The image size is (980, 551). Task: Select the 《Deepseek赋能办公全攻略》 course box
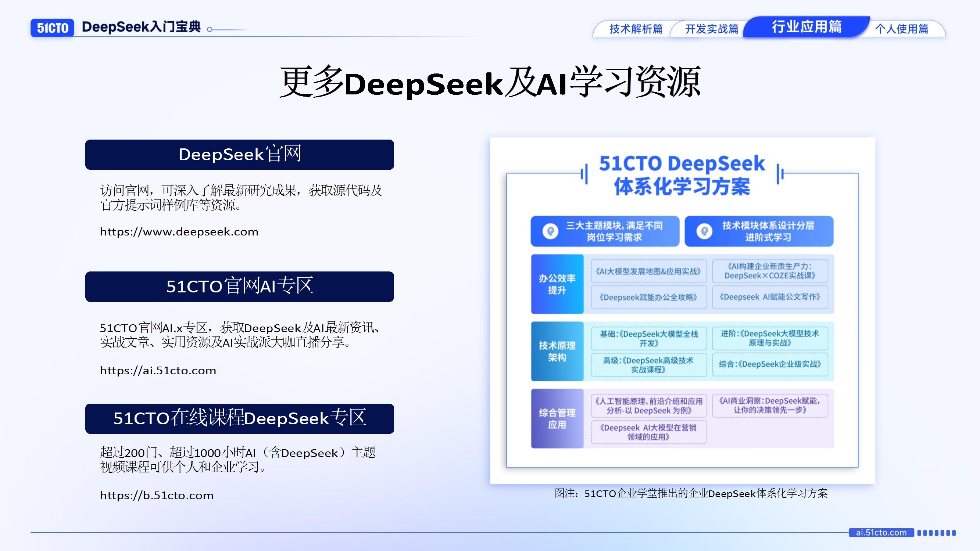(x=648, y=297)
